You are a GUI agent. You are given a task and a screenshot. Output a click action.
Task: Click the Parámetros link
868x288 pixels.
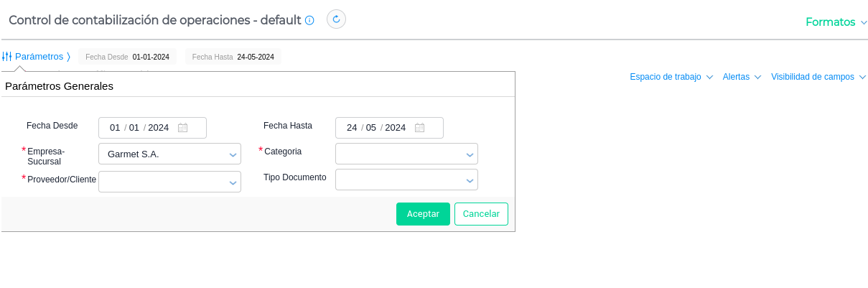[39, 56]
